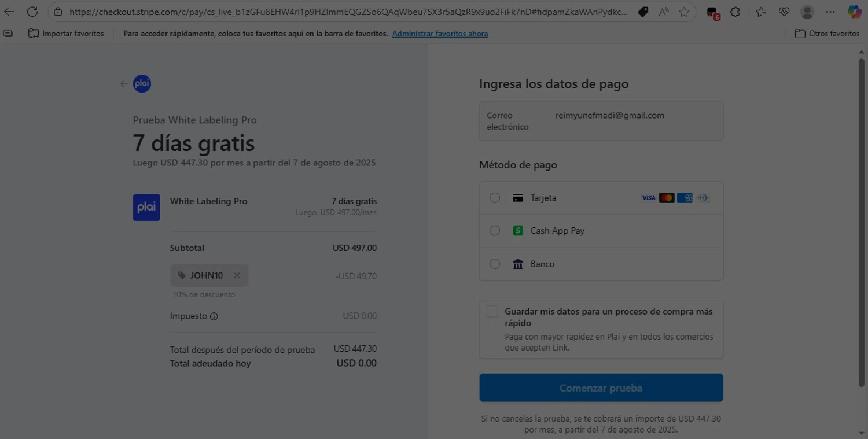
Task: Click the Comenzar prueba button
Action: 601,388
